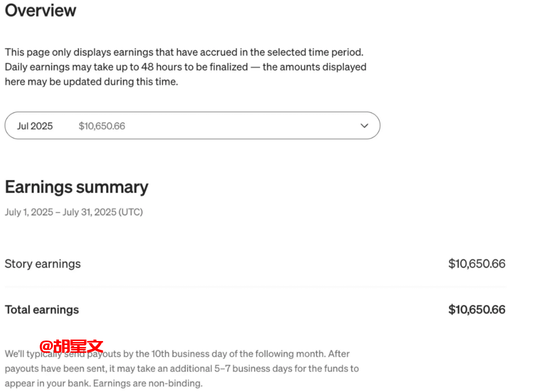Click the Story earnings $10,650.66 amount

476,264
